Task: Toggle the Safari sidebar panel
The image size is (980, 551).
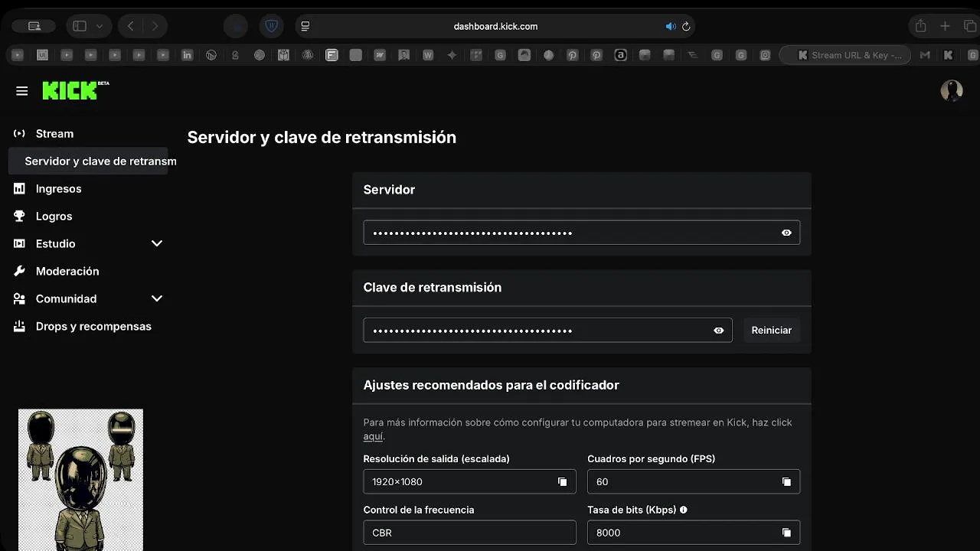Action: coord(80,26)
